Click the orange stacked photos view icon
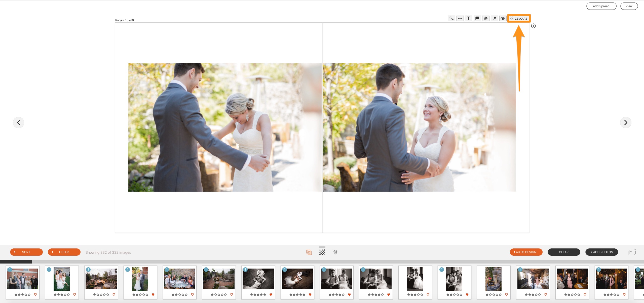Image resolution: width=644 pixels, height=303 pixels. click(x=309, y=252)
